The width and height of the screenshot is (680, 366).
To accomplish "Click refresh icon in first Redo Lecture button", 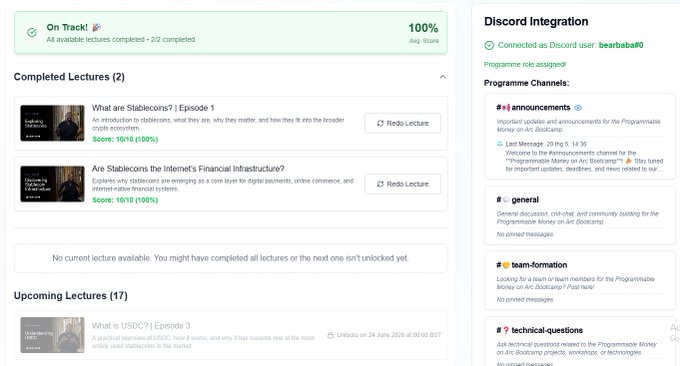I will (x=380, y=123).
